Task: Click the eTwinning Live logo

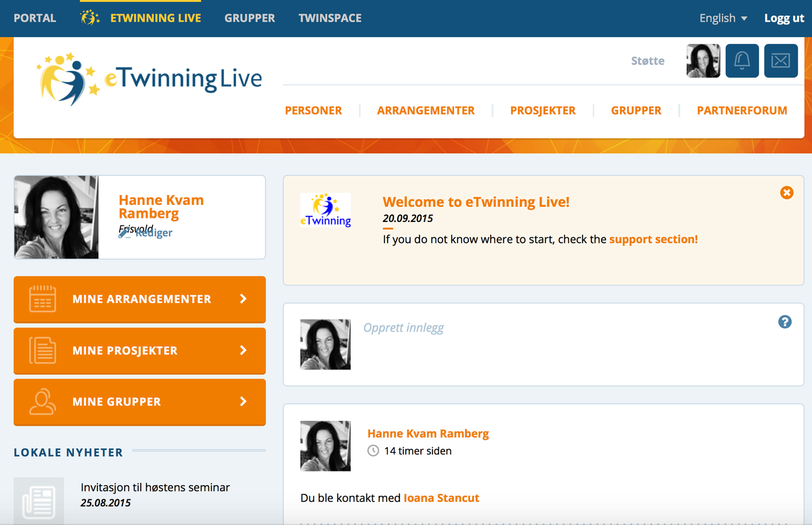Action: [x=150, y=80]
